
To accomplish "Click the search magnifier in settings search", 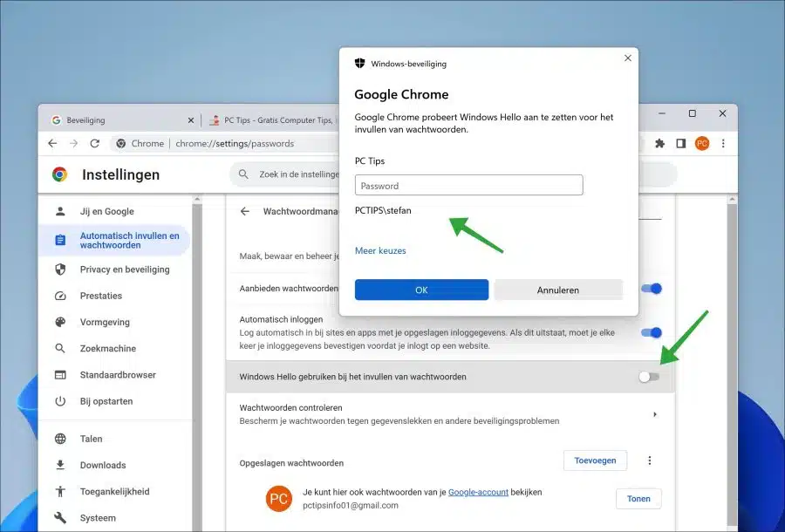I will (x=243, y=174).
